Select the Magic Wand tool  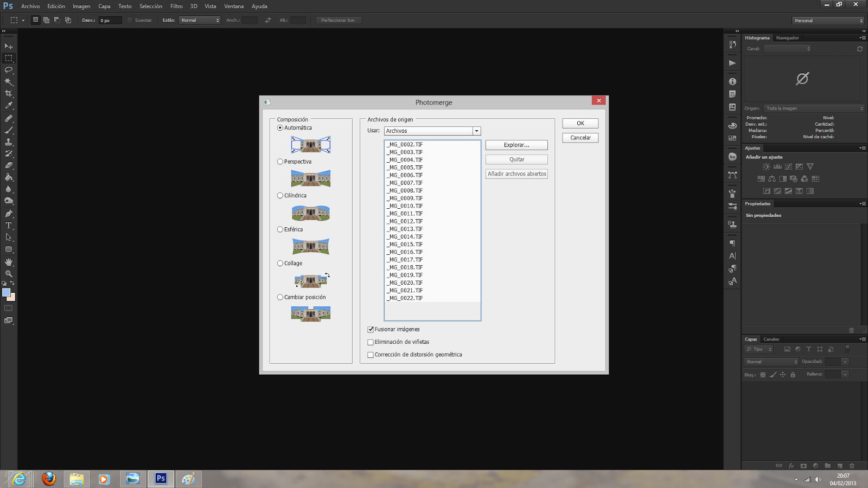click(9, 82)
